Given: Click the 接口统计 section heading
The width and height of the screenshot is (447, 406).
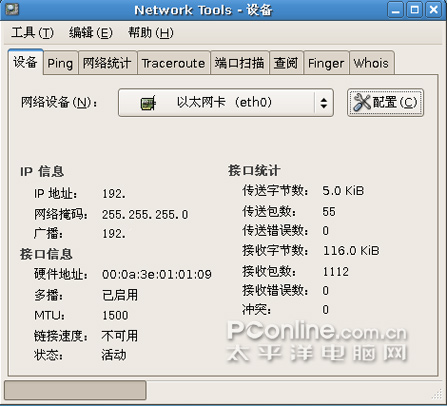Looking at the screenshot, I should tap(254, 171).
